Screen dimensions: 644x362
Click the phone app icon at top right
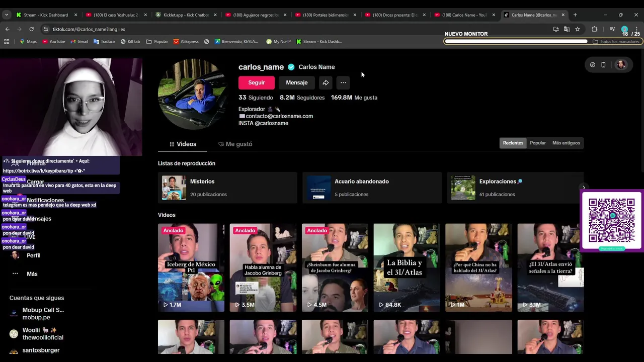(603, 64)
